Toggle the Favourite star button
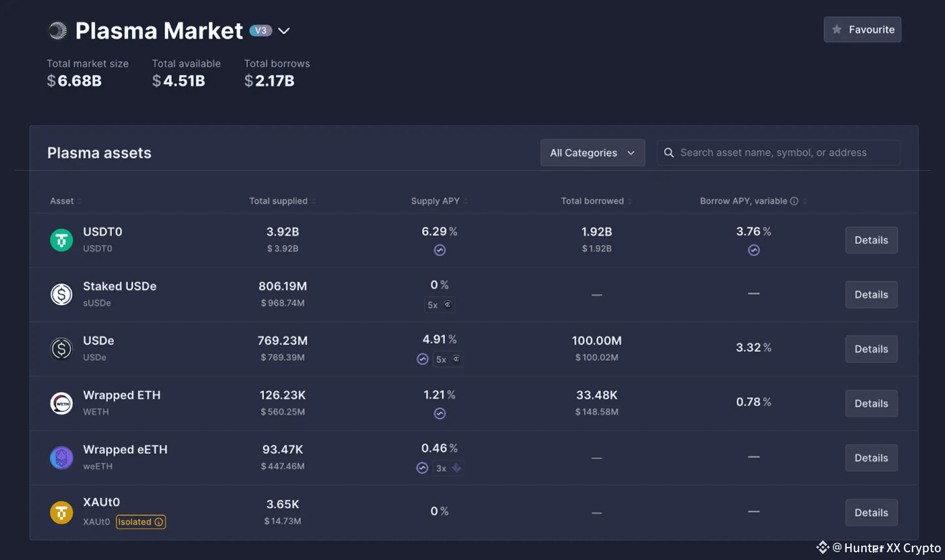 pyautogui.click(x=862, y=30)
